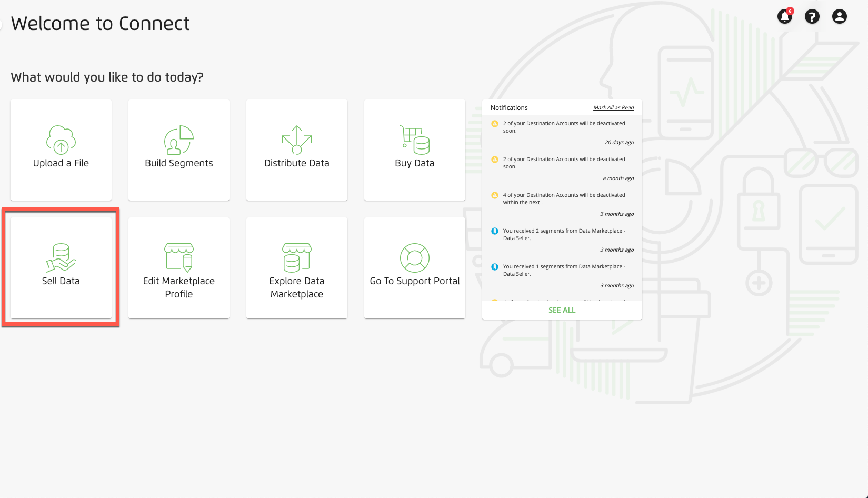Open the Buy Data label
Screen dimensions: 868x498
tap(415, 163)
